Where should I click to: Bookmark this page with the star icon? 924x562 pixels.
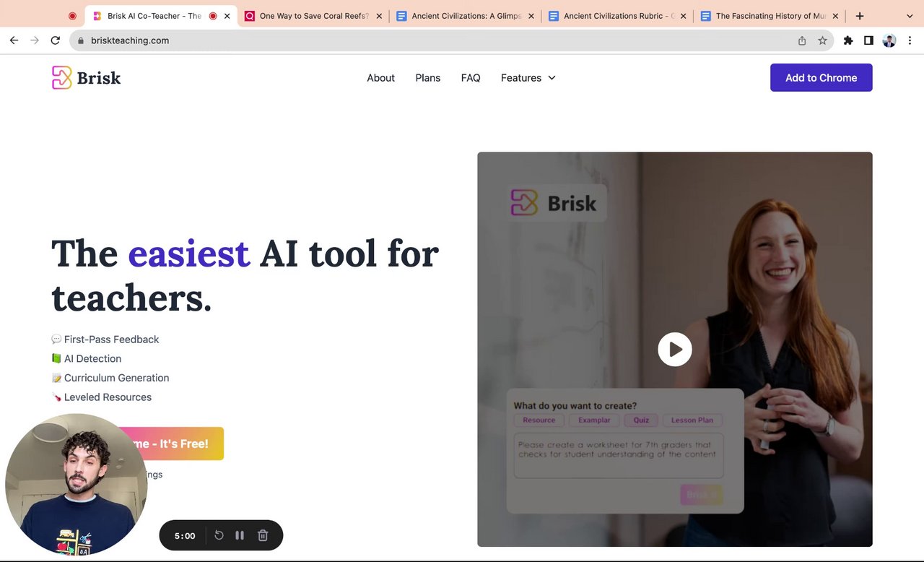point(822,40)
